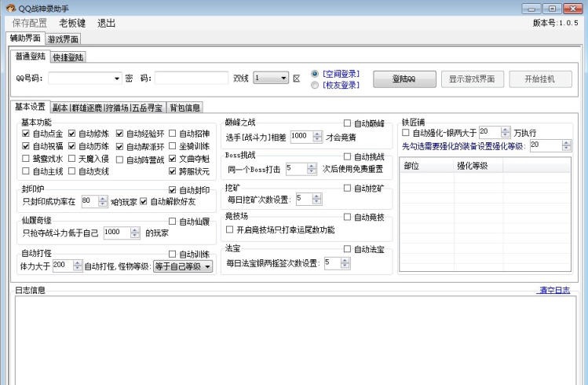Viewport: 588px width, 385px height.
Task: Select the 校友登录 radio button
Action: [x=315, y=85]
